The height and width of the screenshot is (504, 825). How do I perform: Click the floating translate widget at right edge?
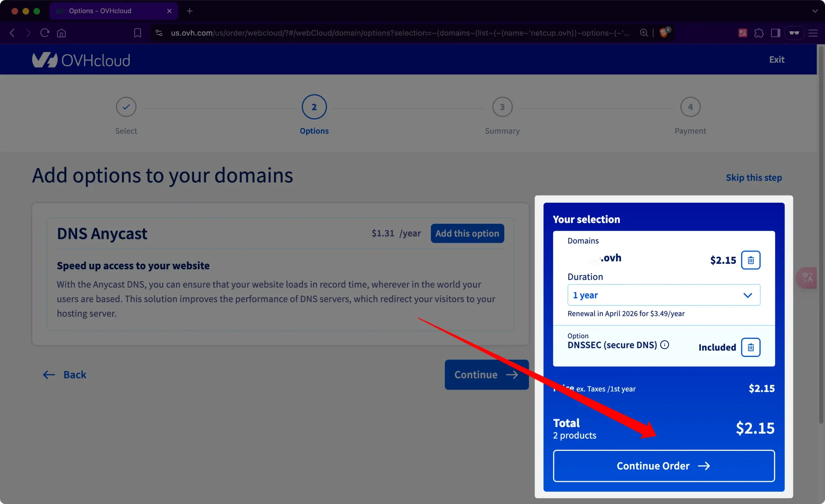[807, 277]
